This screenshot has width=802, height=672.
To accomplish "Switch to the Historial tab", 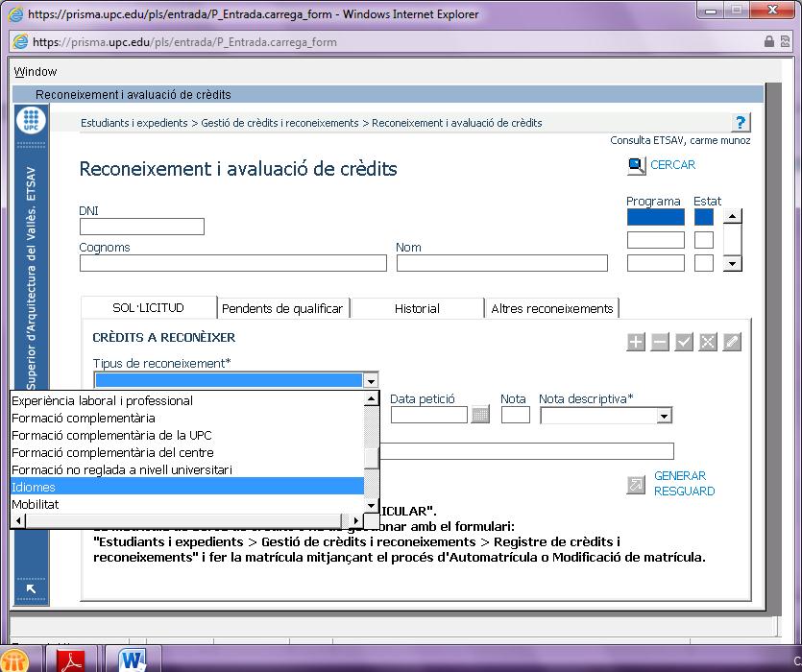I will (x=417, y=308).
